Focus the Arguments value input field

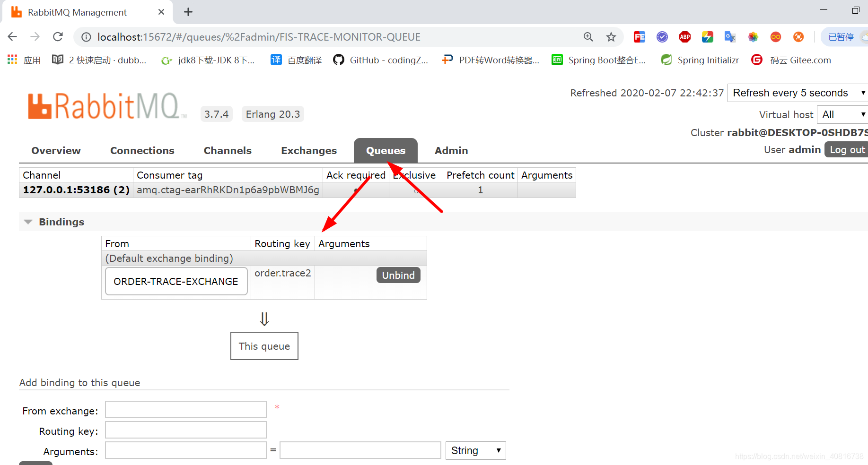click(360, 450)
